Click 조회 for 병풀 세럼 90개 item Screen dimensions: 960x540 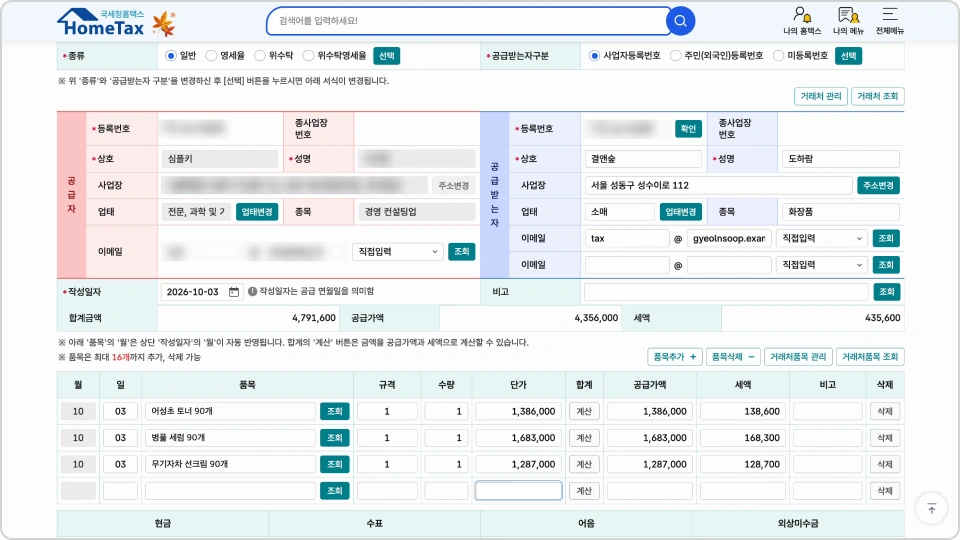pos(334,438)
